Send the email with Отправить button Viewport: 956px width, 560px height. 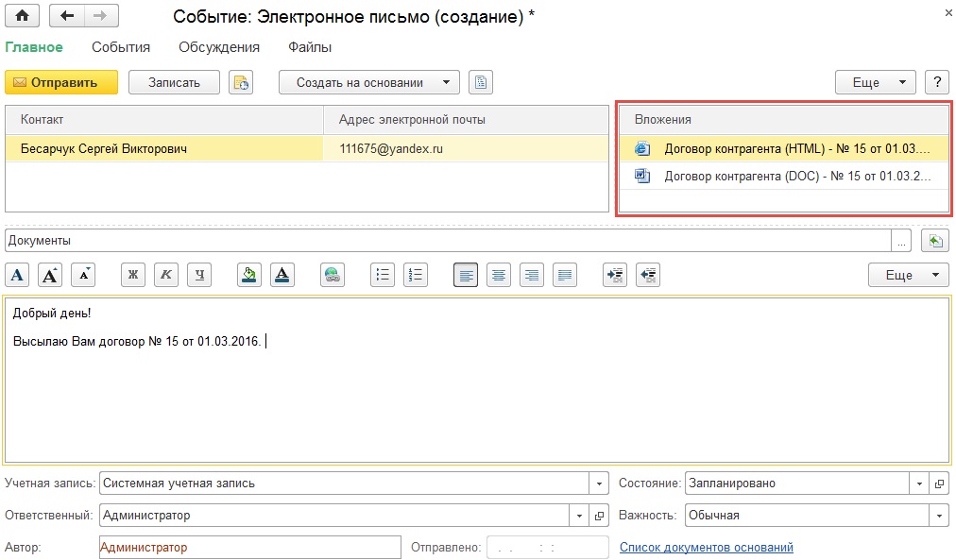pos(61,82)
